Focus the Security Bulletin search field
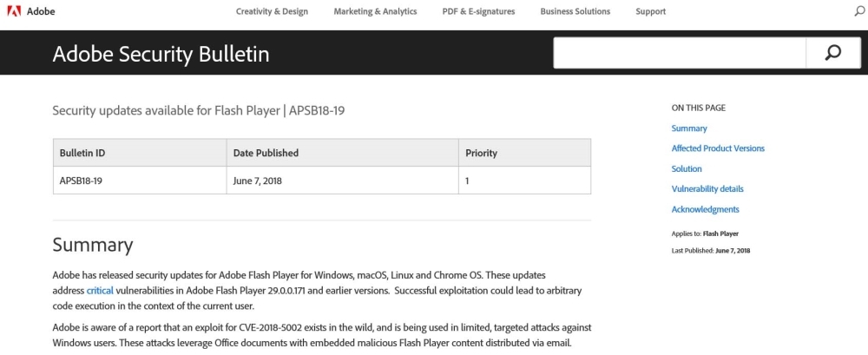 680,53
